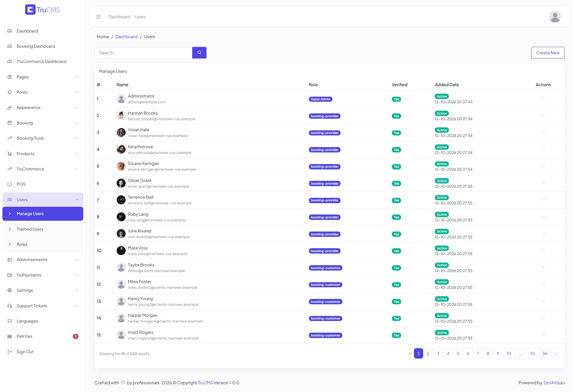This screenshot has width=573, height=392.
Task: Click the search magnifier button
Action: 199,53
